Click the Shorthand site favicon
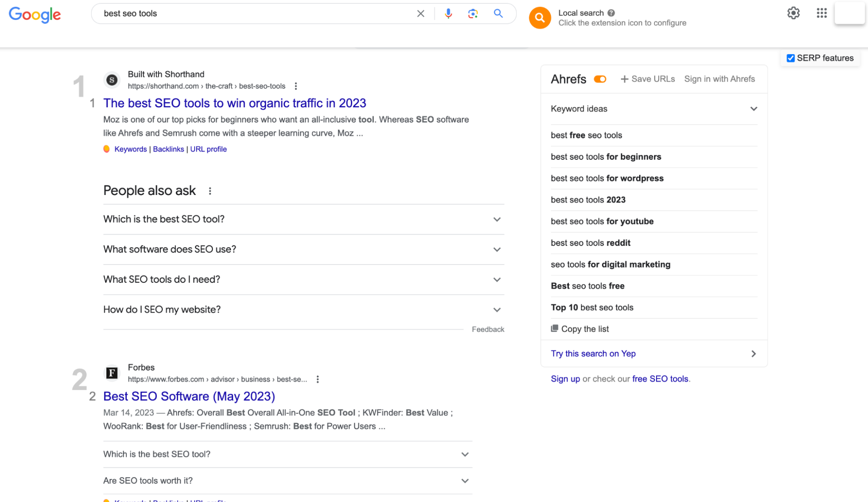Image resolution: width=868 pixels, height=502 pixels. click(x=112, y=80)
